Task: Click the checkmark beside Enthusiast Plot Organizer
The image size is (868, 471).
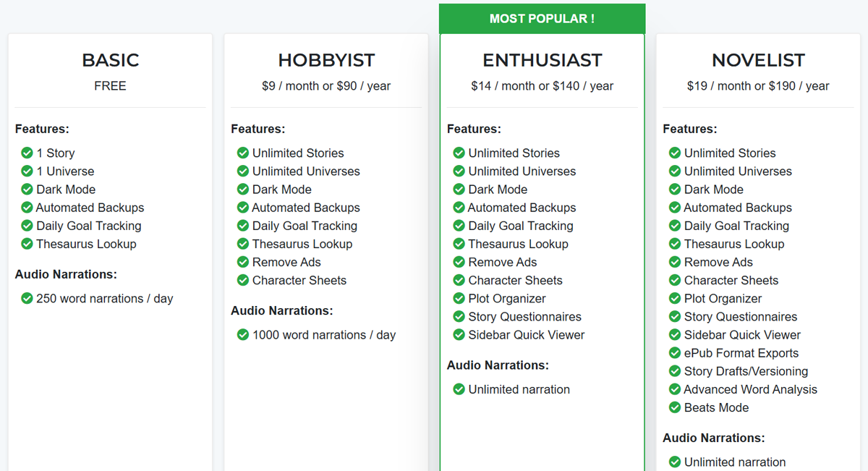Action: tap(459, 298)
